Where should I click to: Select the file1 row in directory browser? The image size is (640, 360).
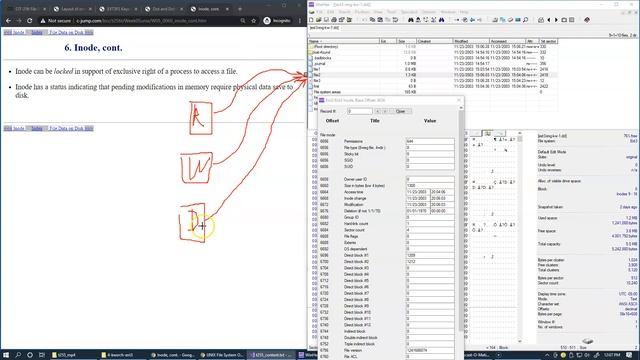(433, 69)
